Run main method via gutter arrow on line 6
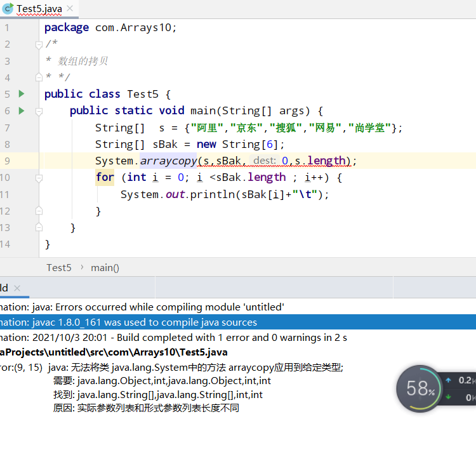The height and width of the screenshot is (452, 476). [21, 110]
